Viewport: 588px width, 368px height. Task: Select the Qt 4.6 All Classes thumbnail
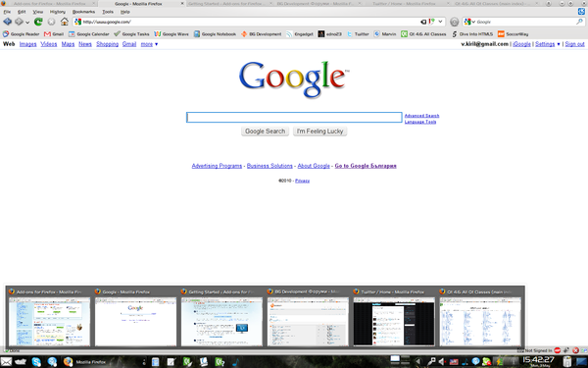(x=480, y=316)
